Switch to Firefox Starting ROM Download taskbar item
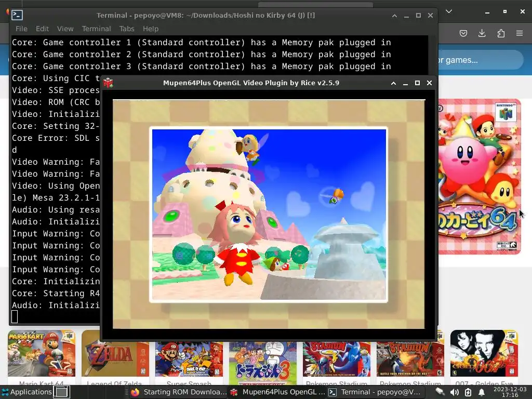The width and height of the screenshot is (532, 399). click(179, 392)
